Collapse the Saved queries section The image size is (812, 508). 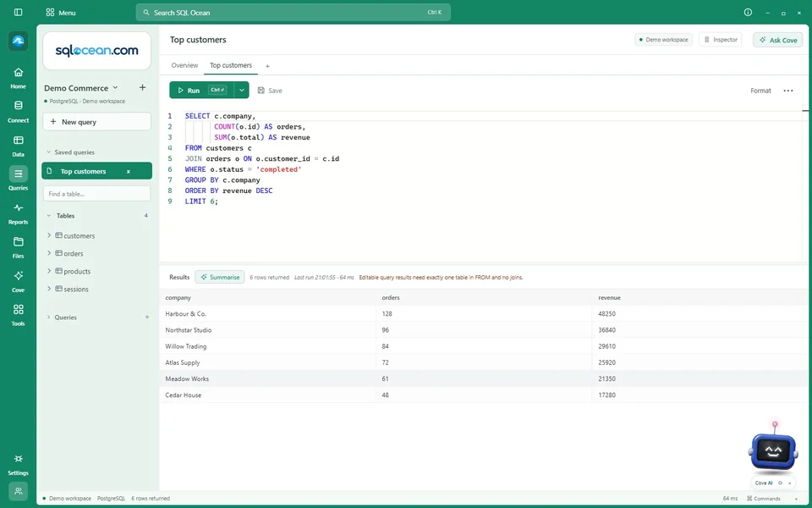49,152
